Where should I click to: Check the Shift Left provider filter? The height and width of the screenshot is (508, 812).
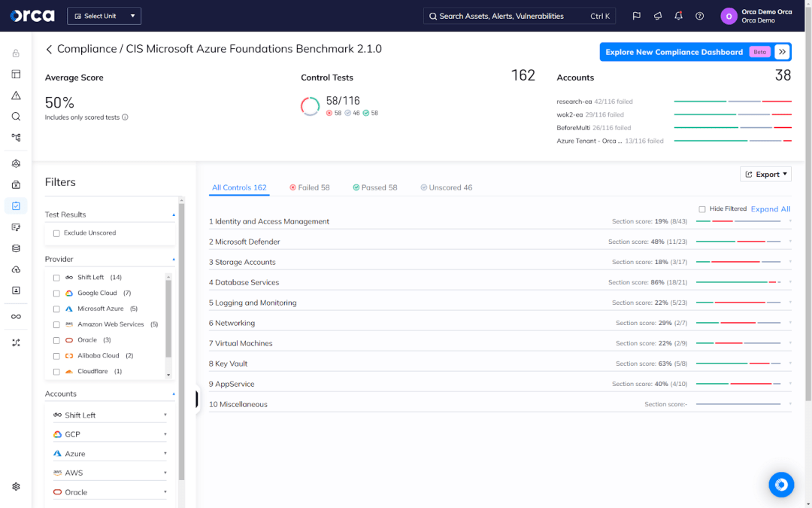[x=56, y=278]
